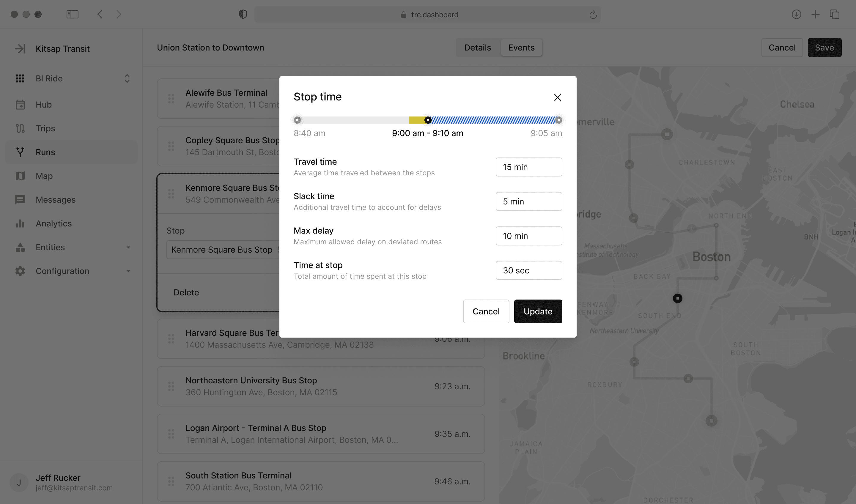
Task: Edit the Slack time field
Action: point(528,201)
